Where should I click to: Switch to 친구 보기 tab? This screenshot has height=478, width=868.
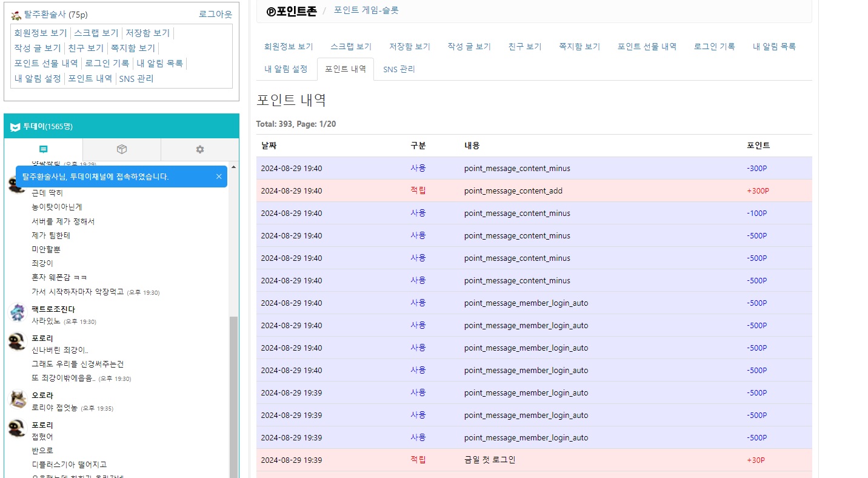[525, 47]
